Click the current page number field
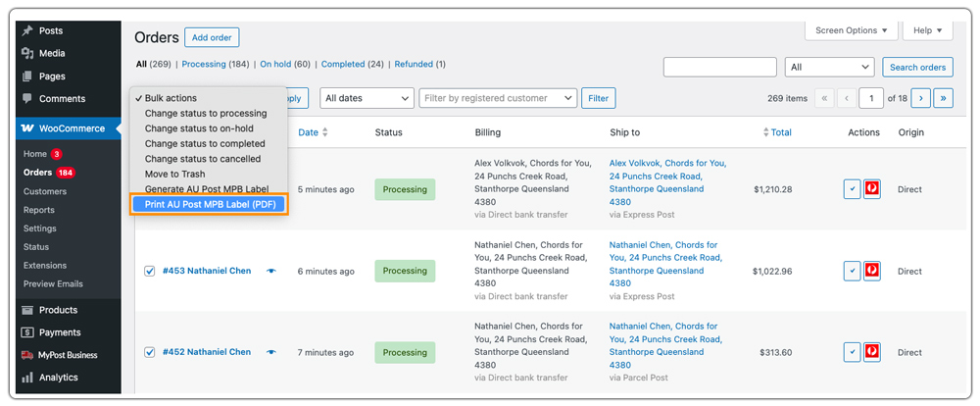 (x=871, y=98)
